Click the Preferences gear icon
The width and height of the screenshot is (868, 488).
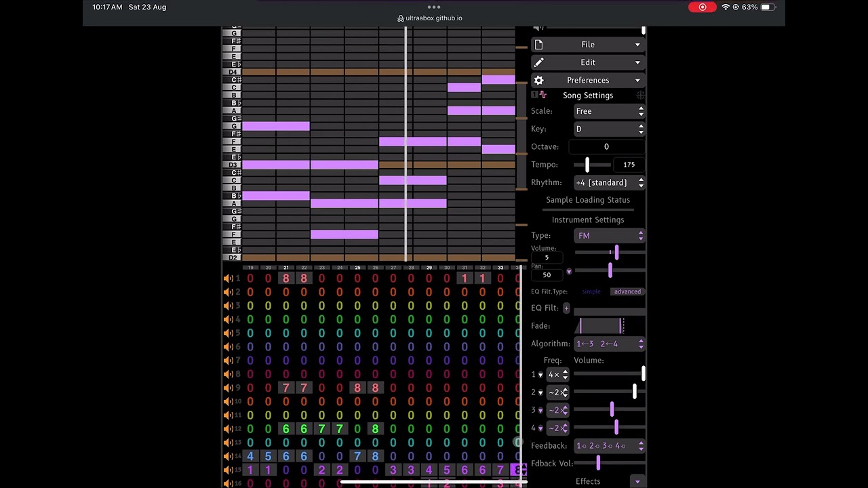pos(538,80)
